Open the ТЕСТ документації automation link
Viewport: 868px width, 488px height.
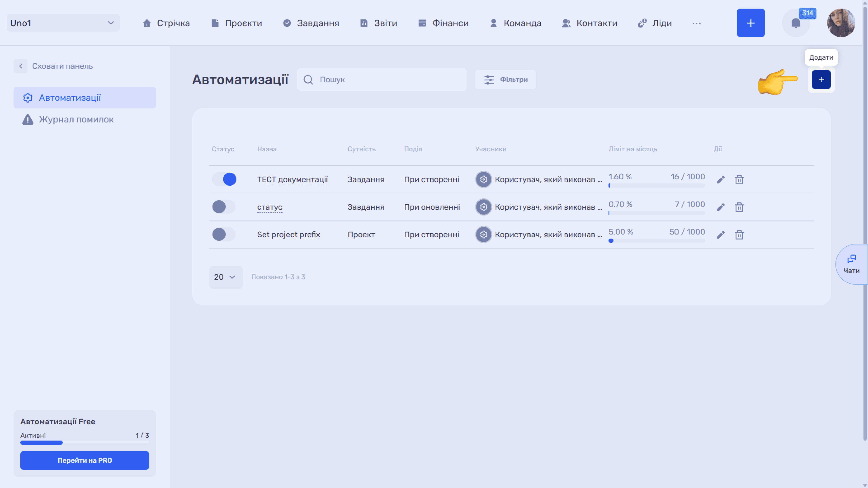pyautogui.click(x=292, y=180)
